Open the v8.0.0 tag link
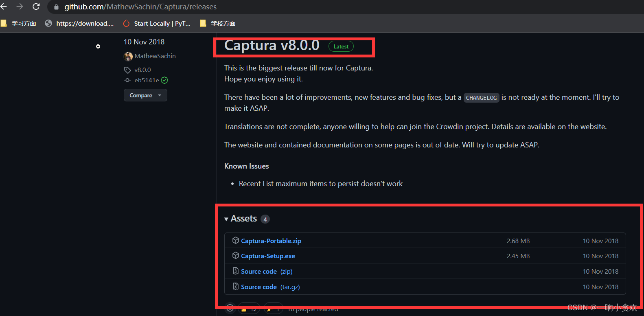 (x=142, y=70)
